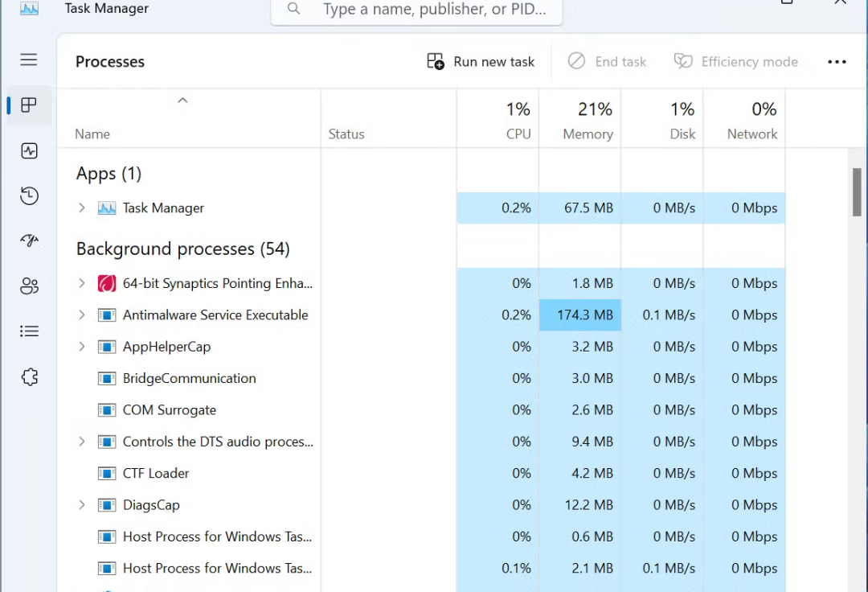Click inside the process search field

pyautogui.click(x=418, y=10)
